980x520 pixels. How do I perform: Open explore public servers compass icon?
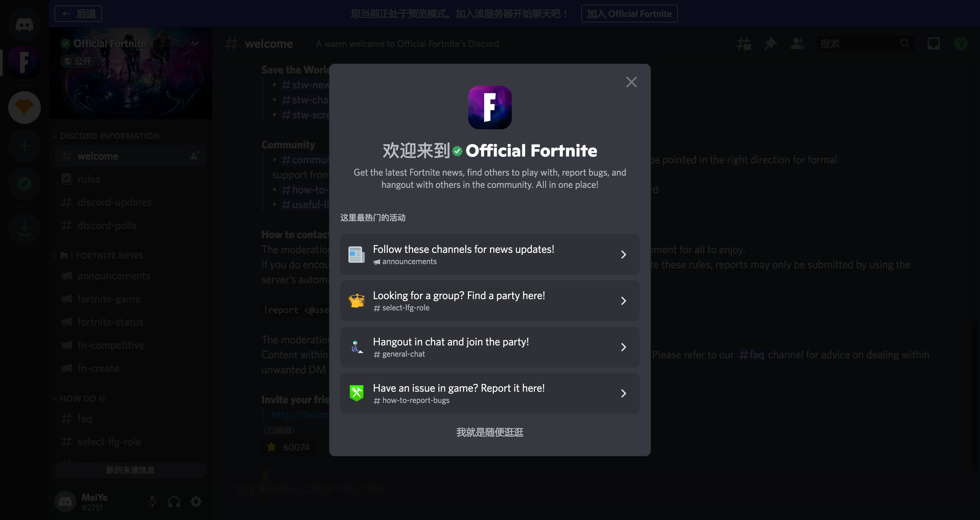pos(24,184)
